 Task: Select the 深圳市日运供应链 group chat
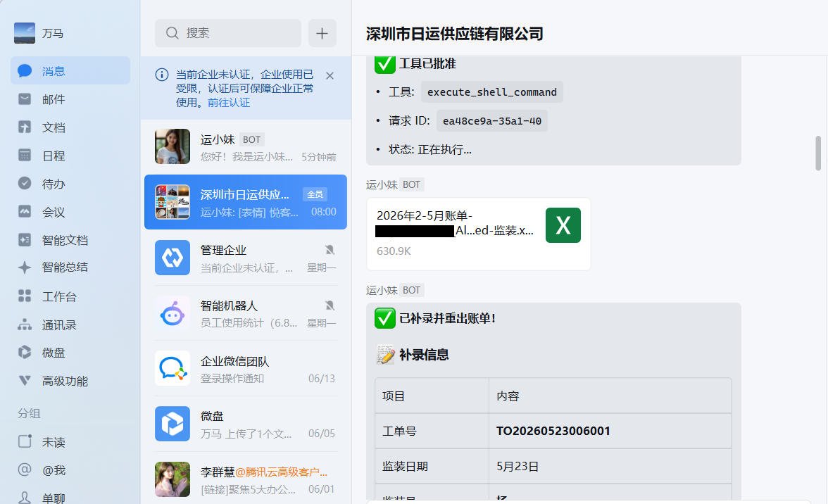coord(246,202)
